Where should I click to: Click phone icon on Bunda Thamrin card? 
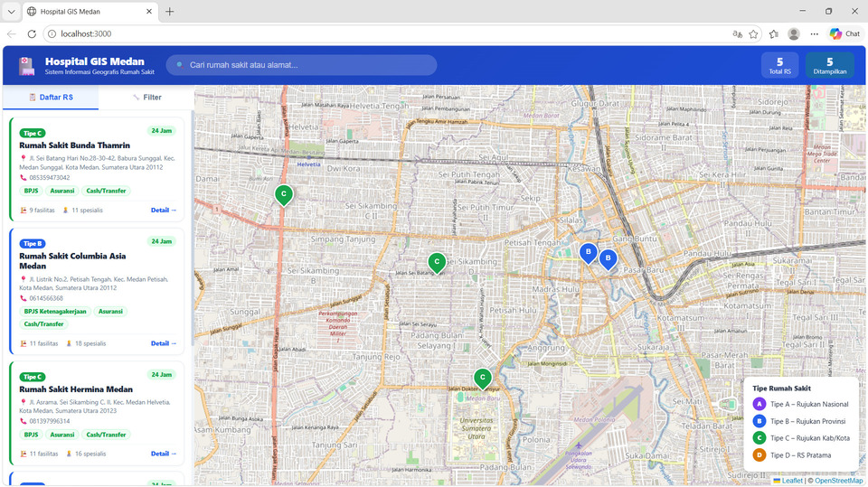click(24, 178)
